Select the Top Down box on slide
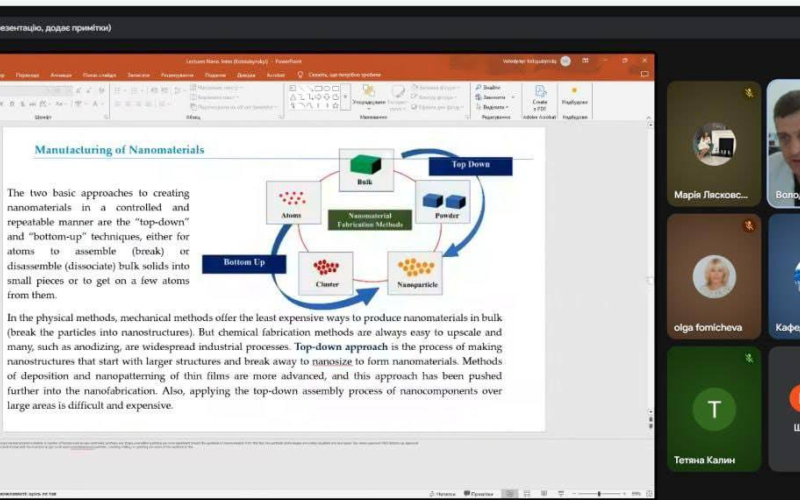The width and height of the screenshot is (800, 500). pyautogui.click(x=470, y=166)
